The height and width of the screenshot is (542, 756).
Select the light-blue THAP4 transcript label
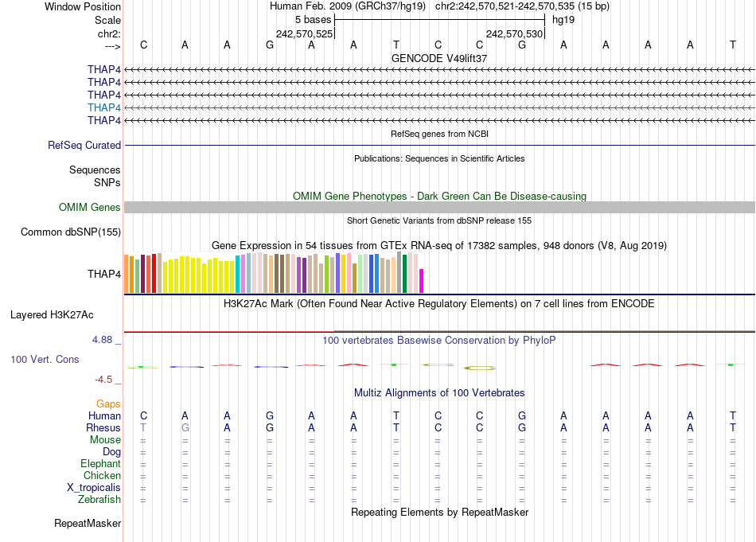point(104,107)
